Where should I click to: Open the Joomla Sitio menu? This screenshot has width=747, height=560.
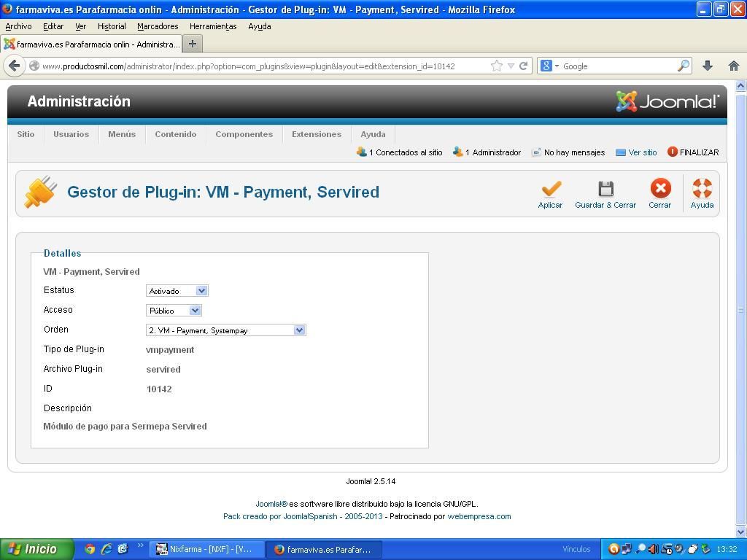point(26,134)
